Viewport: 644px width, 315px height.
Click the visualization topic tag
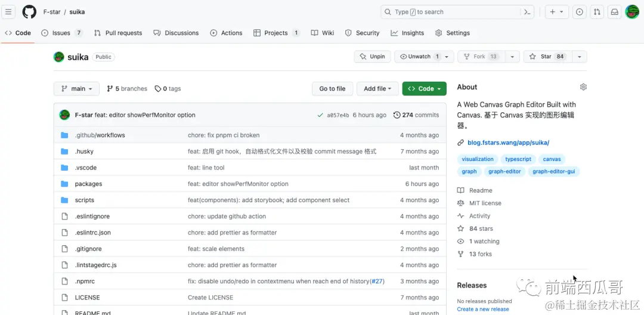478,159
